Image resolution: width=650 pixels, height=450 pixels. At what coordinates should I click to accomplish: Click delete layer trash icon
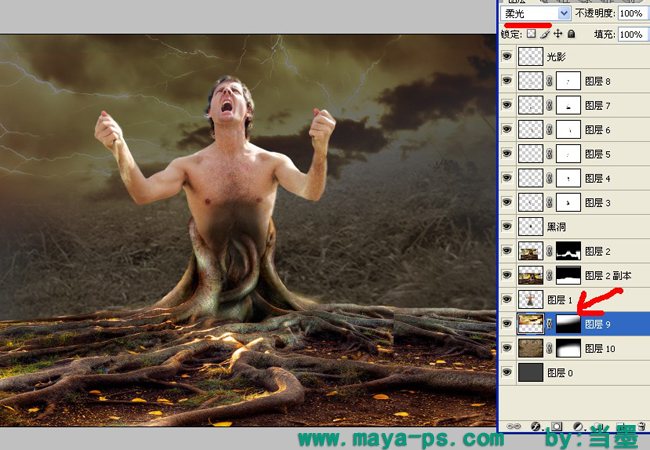point(642,426)
